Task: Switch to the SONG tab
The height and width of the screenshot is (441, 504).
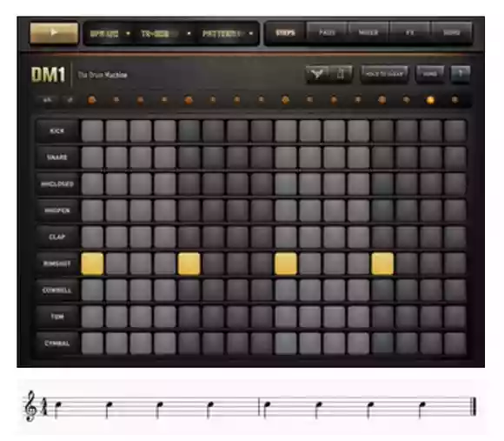Action: [x=452, y=33]
